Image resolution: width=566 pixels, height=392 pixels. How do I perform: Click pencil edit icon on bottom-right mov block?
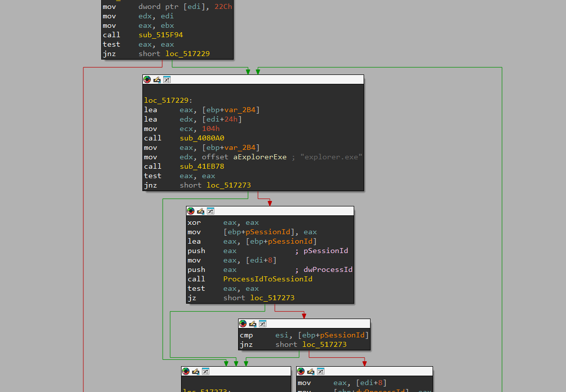pyautogui.click(x=311, y=371)
